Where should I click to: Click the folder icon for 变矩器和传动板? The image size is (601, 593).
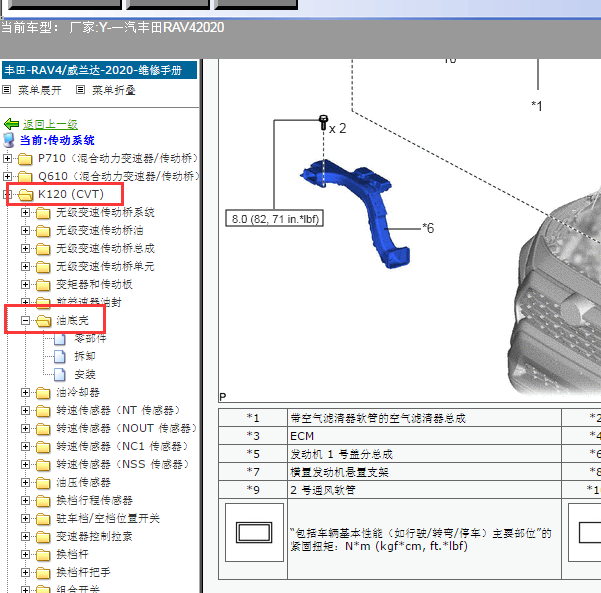pyautogui.click(x=43, y=285)
